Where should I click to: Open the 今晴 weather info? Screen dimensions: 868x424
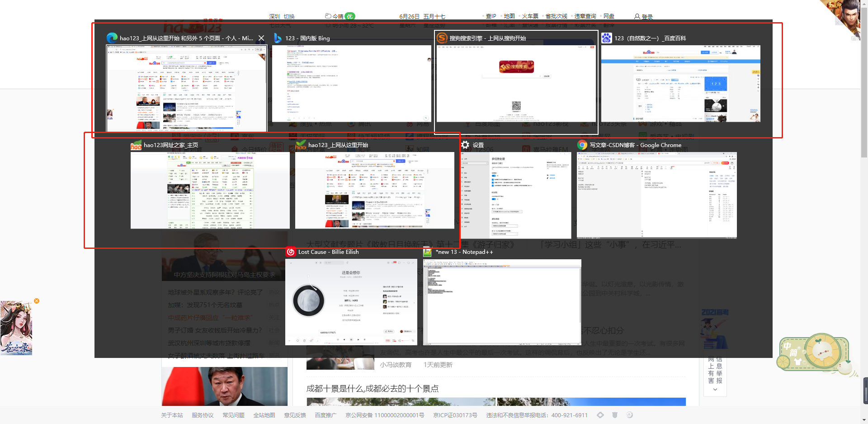pyautogui.click(x=335, y=16)
